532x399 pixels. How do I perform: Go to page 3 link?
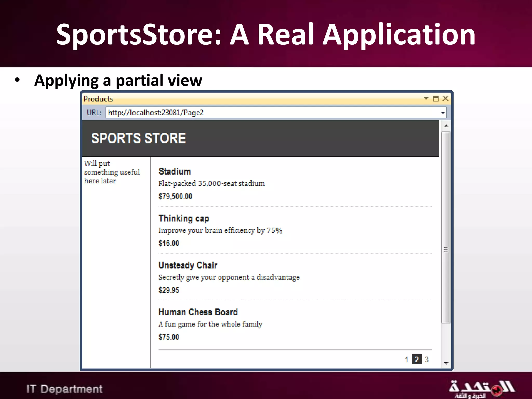(x=427, y=360)
